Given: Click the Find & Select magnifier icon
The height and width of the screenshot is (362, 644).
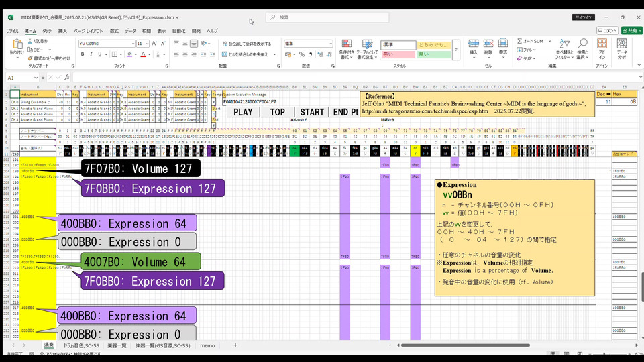Looking at the screenshot, I should click(582, 44).
